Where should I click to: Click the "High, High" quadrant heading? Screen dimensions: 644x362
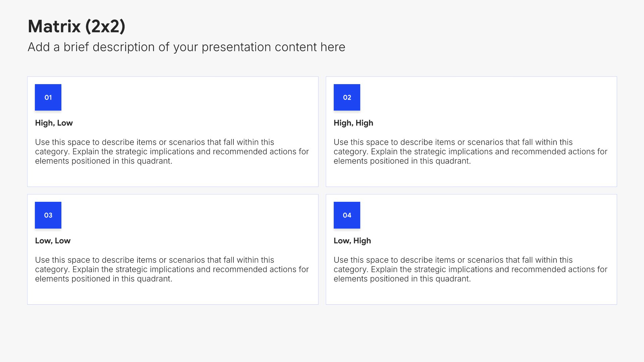[353, 123]
